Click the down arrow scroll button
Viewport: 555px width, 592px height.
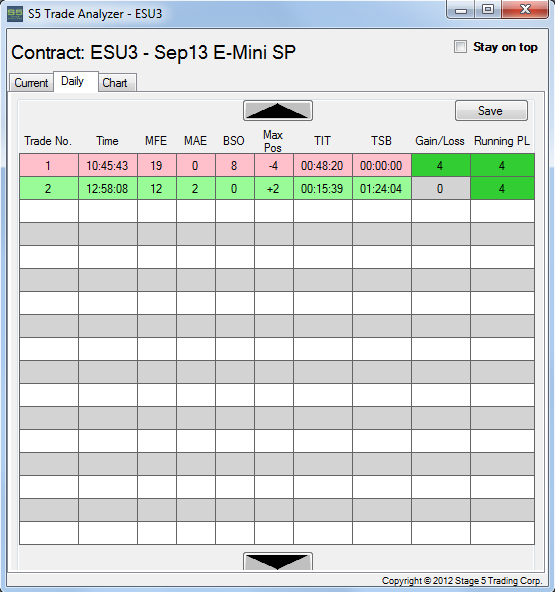coord(278,561)
